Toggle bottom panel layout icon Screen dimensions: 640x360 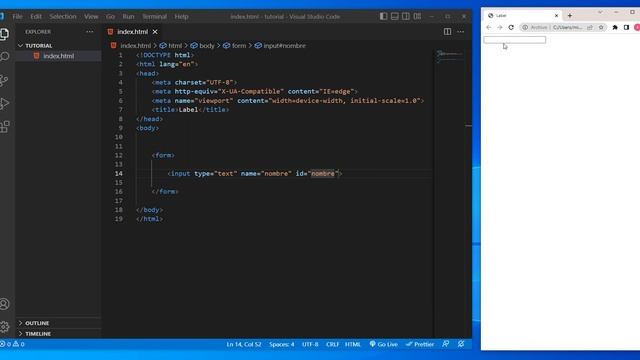(x=395, y=16)
